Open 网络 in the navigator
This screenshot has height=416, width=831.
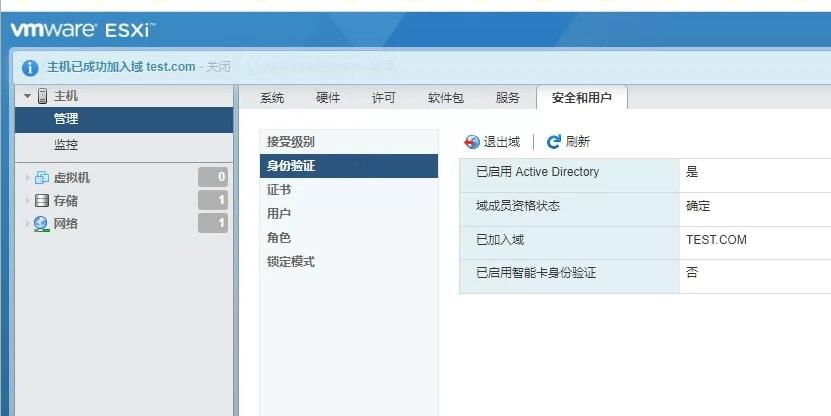(66, 224)
